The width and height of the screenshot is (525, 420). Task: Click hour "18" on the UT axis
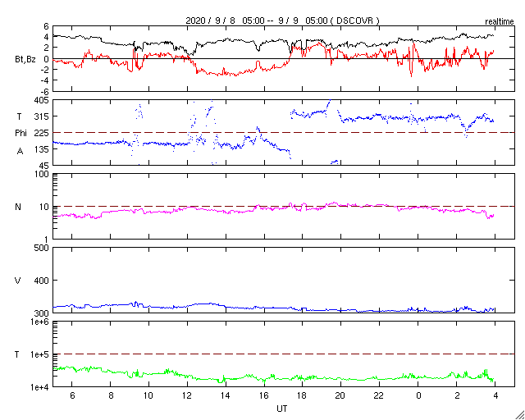click(303, 396)
